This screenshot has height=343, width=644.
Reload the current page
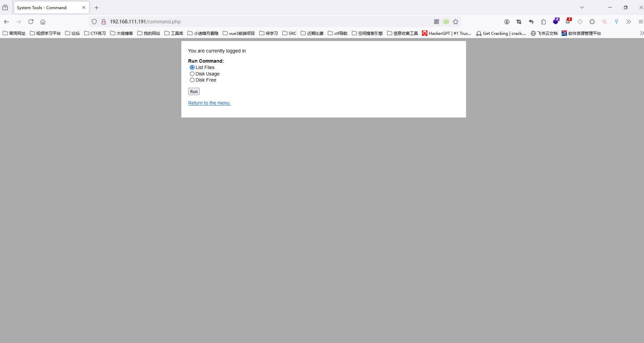click(x=31, y=22)
